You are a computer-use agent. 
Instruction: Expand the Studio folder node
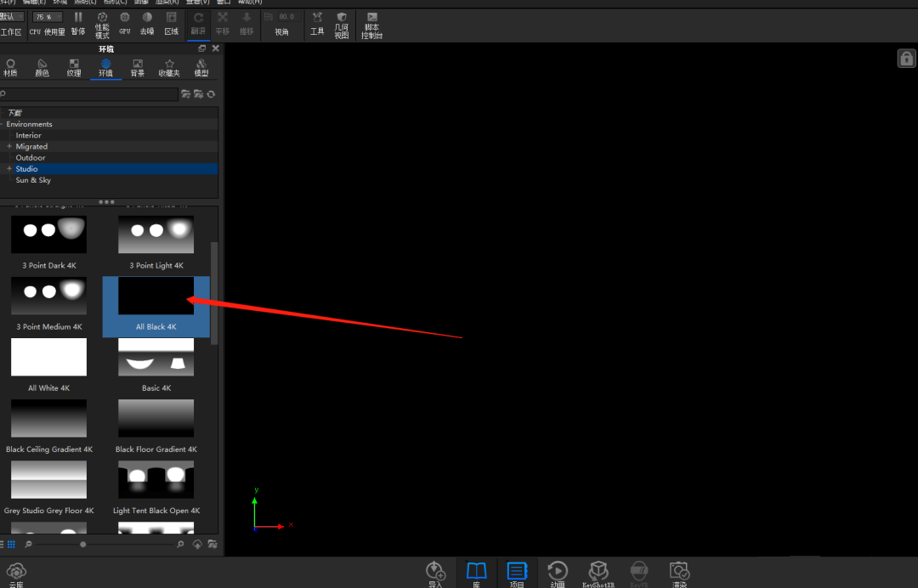tap(9, 168)
